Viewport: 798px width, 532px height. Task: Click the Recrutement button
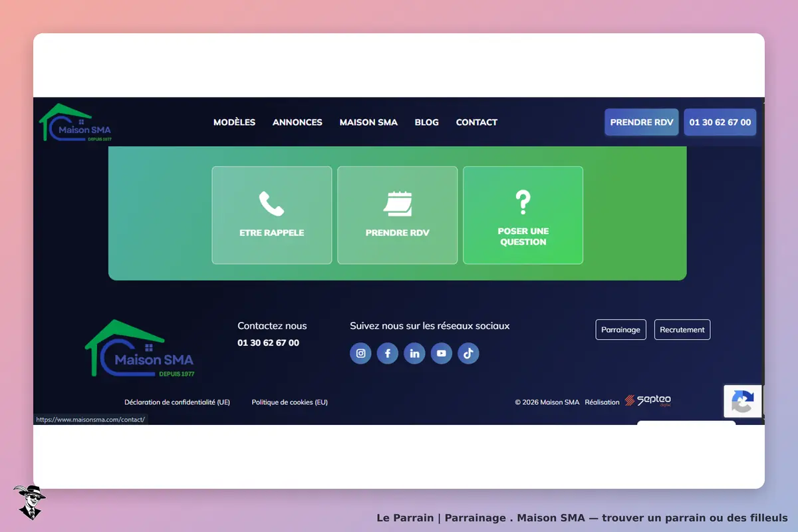682,330
